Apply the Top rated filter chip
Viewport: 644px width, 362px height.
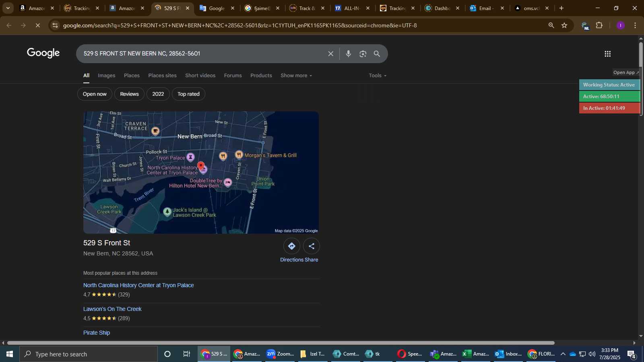188,94
